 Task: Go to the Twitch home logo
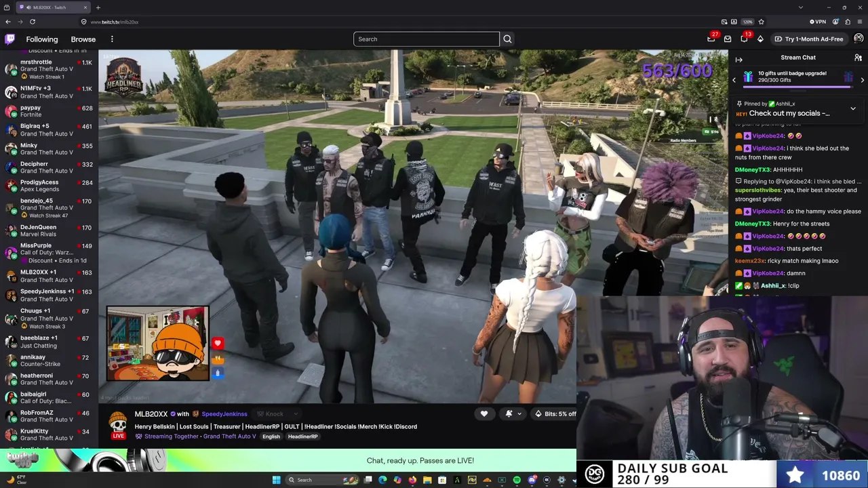[9, 39]
